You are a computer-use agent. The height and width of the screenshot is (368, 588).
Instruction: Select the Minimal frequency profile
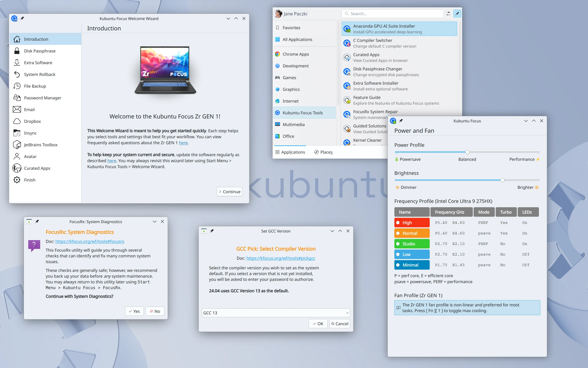[x=412, y=265]
